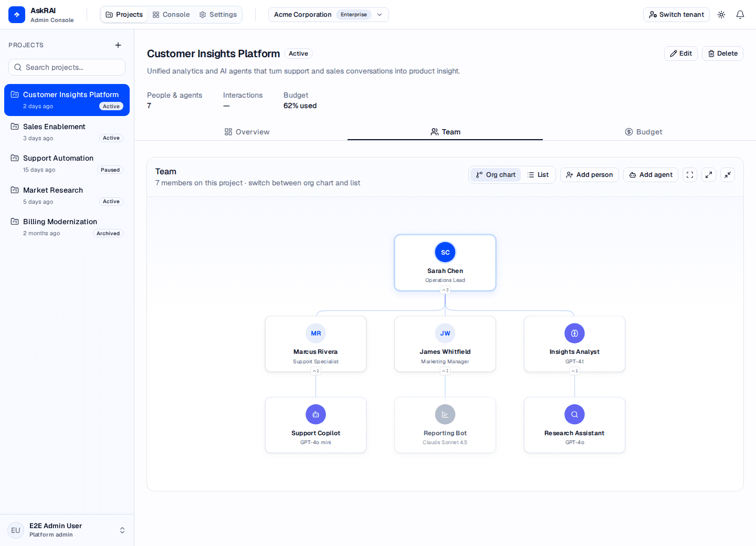Open the Console nav tab
756x546 pixels.
tap(171, 15)
